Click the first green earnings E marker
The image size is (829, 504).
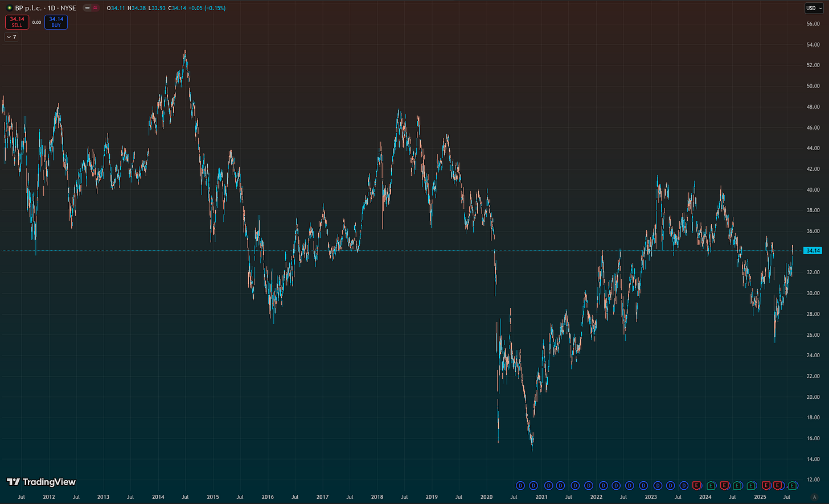pyautogui.click(x=711, y=486)
